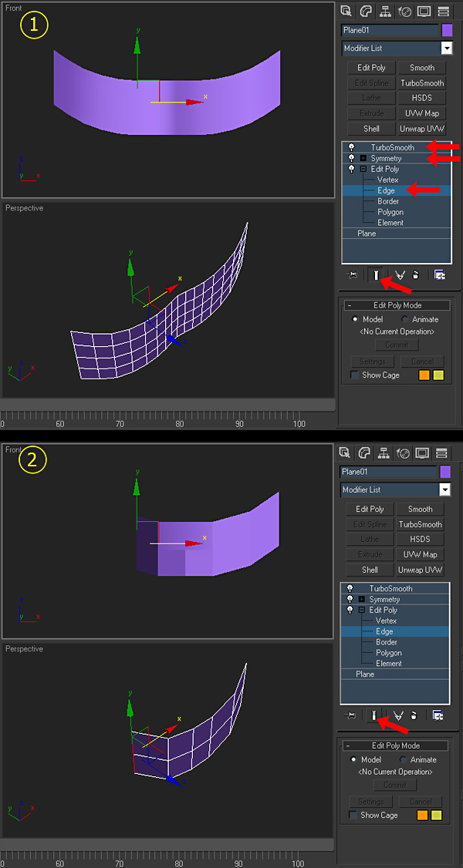Select Vertex sub-object level in upper screenshot
The image size is (463, 868).
[x=387, y=180]
